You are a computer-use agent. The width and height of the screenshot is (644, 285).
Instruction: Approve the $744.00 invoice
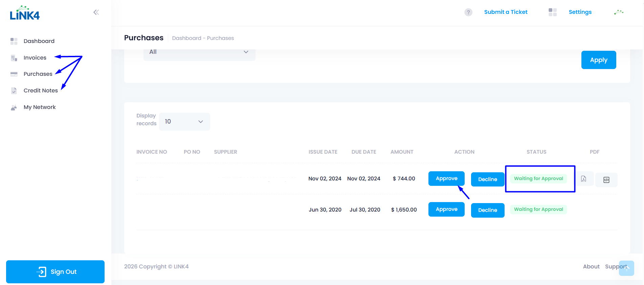[446, 178]
